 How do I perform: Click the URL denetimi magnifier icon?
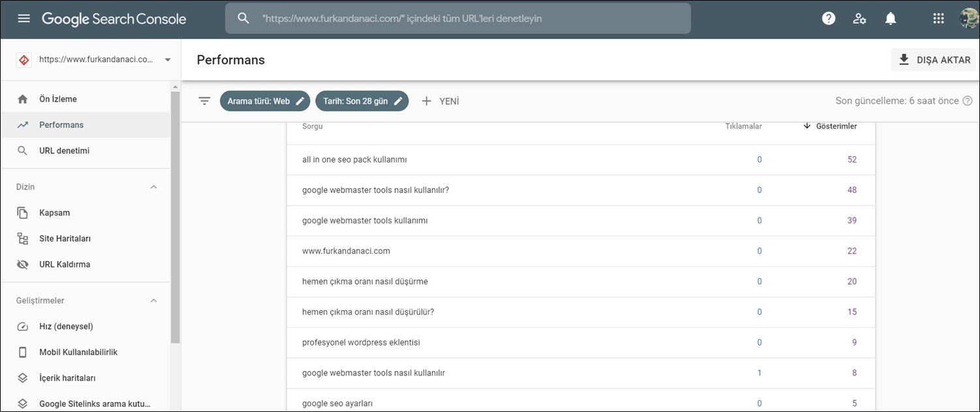tap(23, 151)
